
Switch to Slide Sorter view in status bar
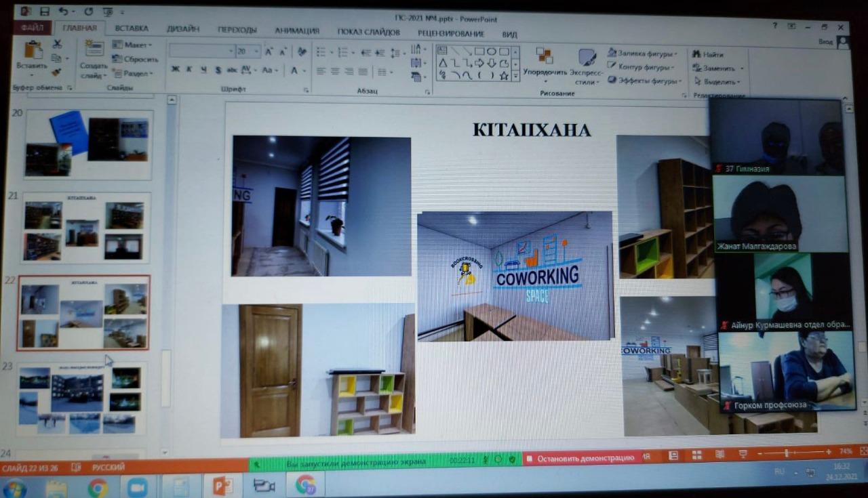pos(696,454)
